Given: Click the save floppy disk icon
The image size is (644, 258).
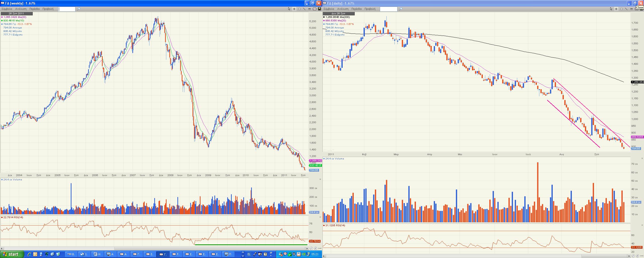Looking at the screenshot, I should pos(319,9).
